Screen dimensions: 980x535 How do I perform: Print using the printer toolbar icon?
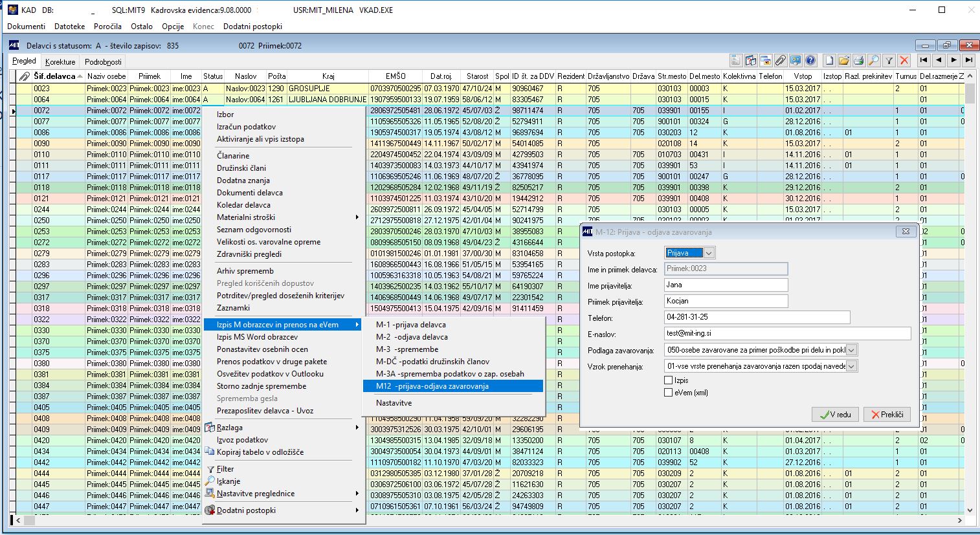[x=859, y=60]
